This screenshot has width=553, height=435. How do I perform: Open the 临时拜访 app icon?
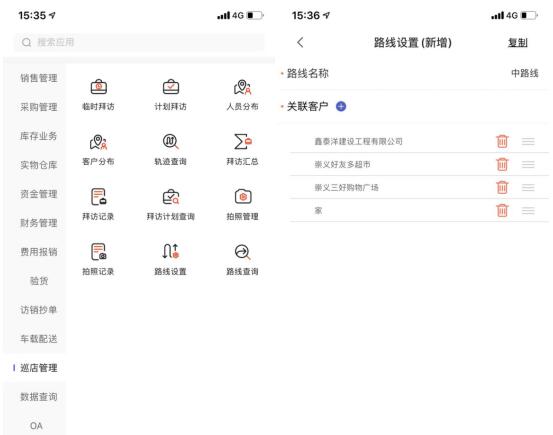point(98,87)
